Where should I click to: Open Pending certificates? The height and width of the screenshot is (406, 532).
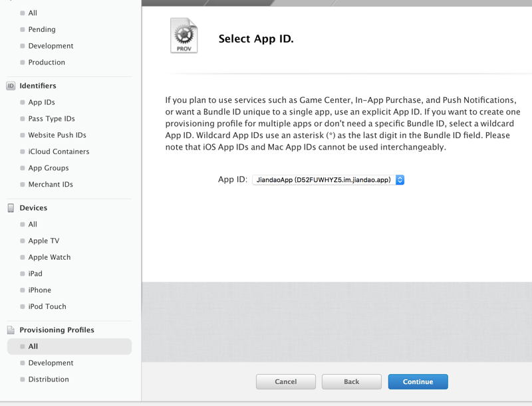(x=42, y=29)
